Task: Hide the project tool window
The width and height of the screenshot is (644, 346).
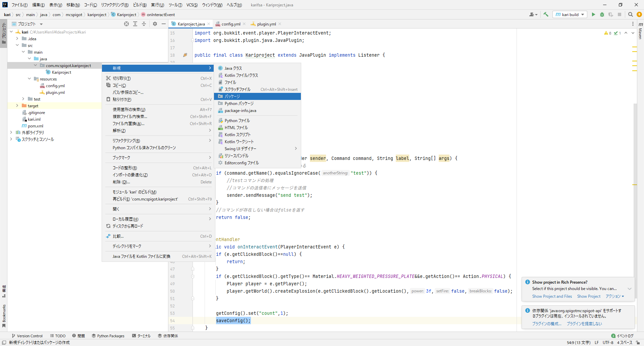Action: pos(164,24)
